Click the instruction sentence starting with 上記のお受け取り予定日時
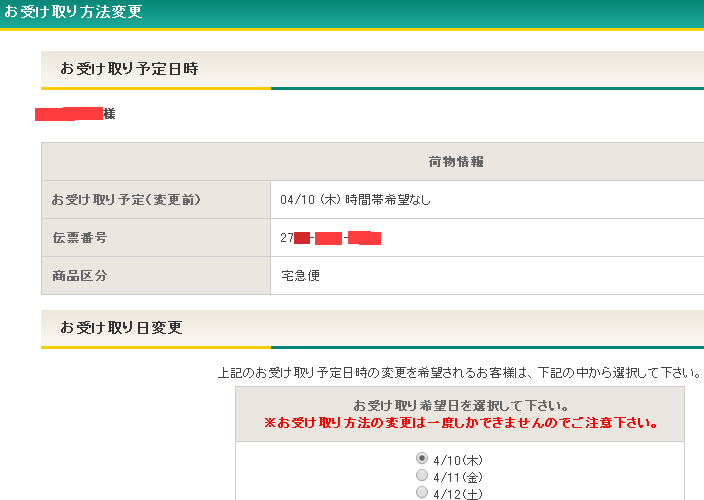 tap(458, 373)
